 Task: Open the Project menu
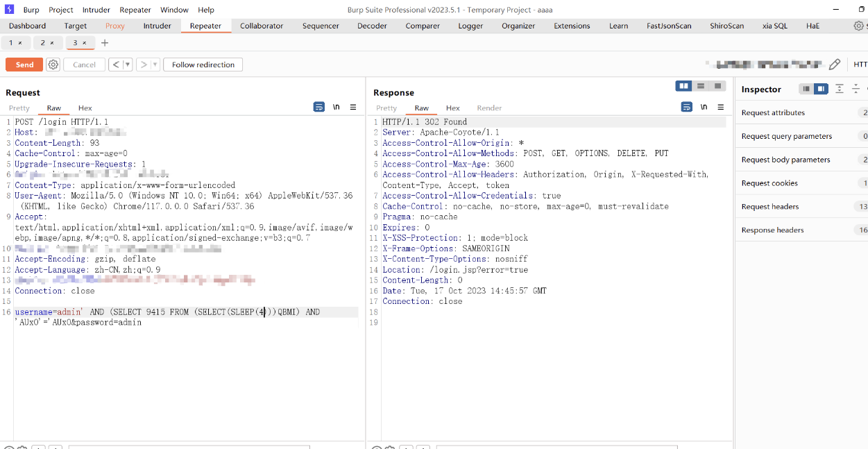(61, 10)
